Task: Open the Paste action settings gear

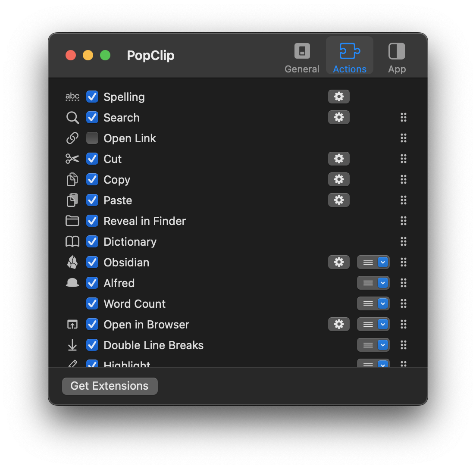Action: pos(339,200)
